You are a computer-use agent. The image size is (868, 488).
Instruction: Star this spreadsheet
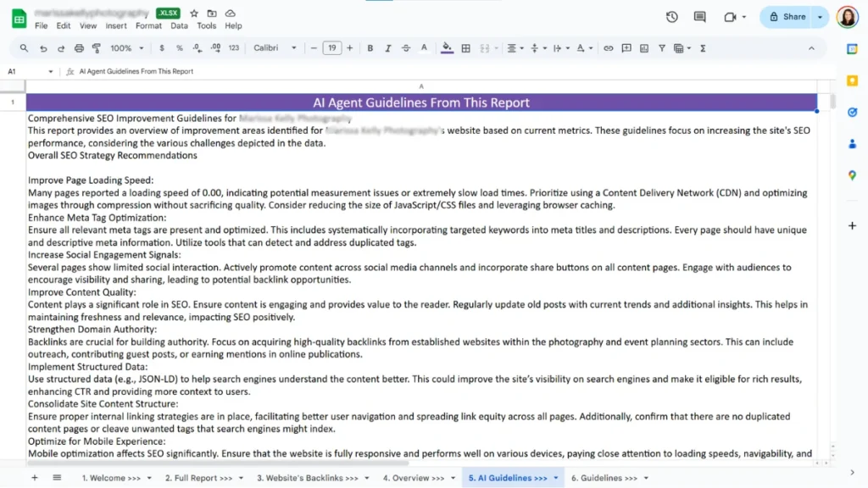[194, 14]
